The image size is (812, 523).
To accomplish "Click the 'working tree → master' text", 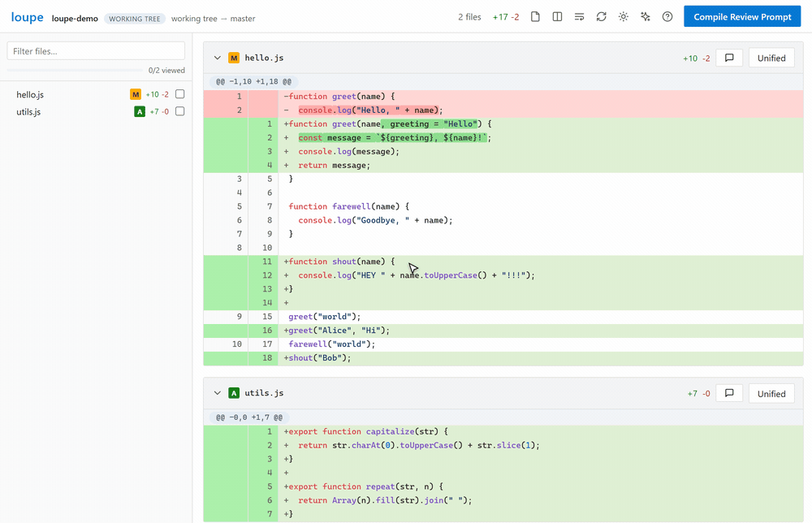I will click(214, 19).
